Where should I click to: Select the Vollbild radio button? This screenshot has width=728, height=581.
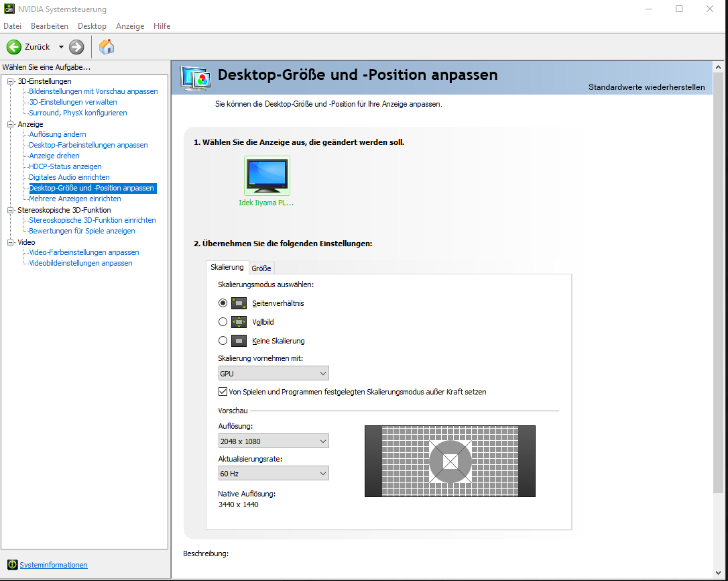point(223,321)
